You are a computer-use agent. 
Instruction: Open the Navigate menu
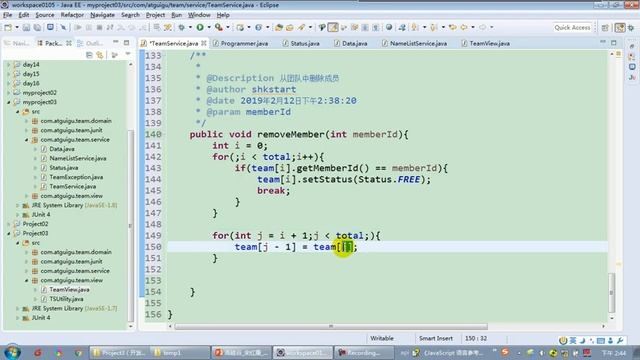(x=102, y=15)
